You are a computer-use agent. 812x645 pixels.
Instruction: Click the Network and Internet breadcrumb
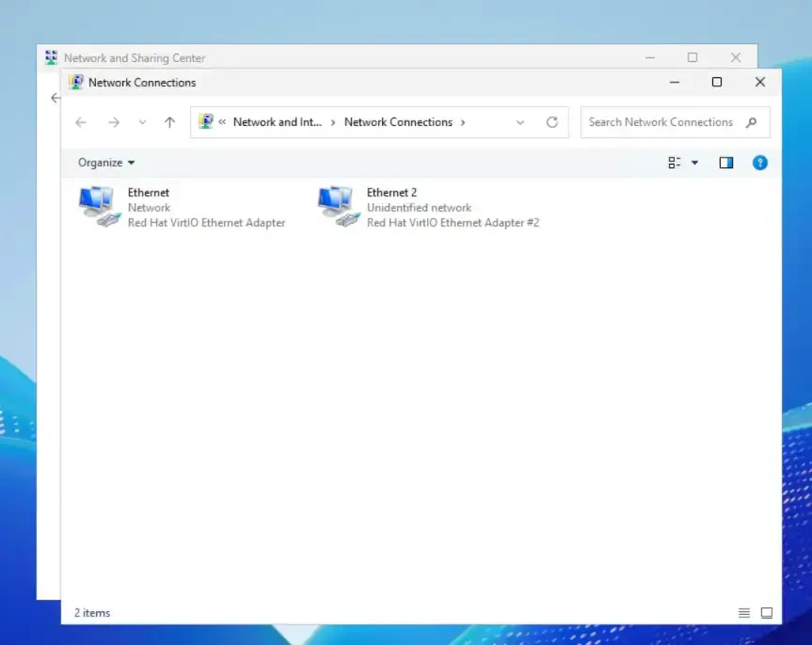pos(278,122)
